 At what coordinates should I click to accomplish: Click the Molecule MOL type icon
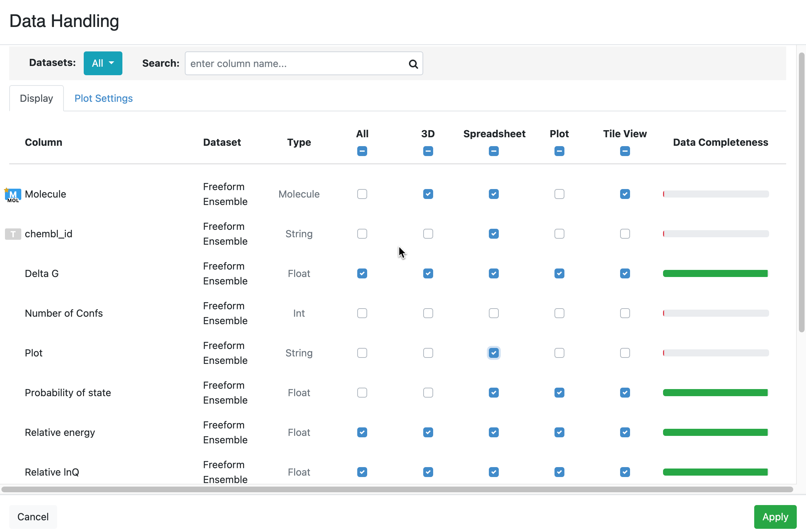click(13, 195)
